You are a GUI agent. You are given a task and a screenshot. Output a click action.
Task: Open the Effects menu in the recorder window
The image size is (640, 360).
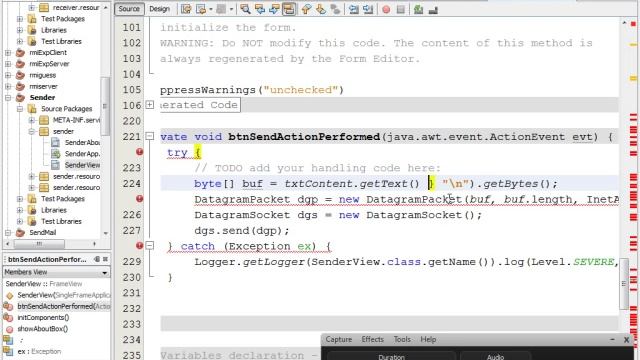coord(372,339)
